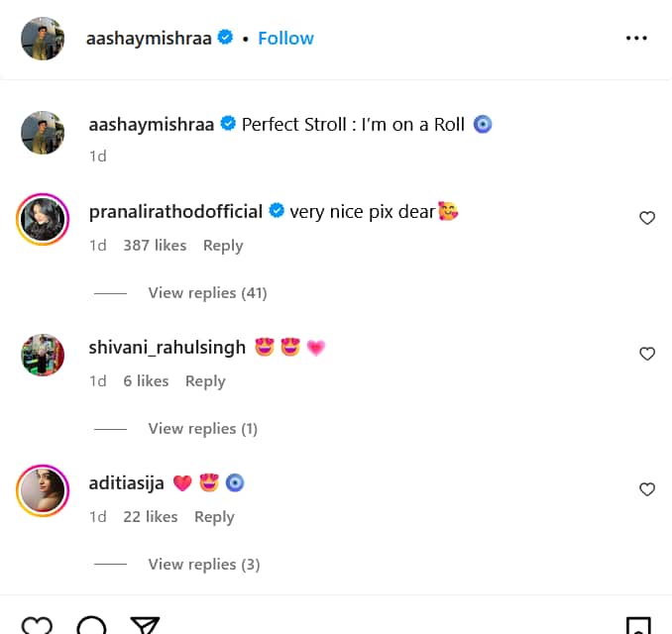Like pranalirathodofficial's comment with the heart
672x634 pixels.
[x=647, y=218]
